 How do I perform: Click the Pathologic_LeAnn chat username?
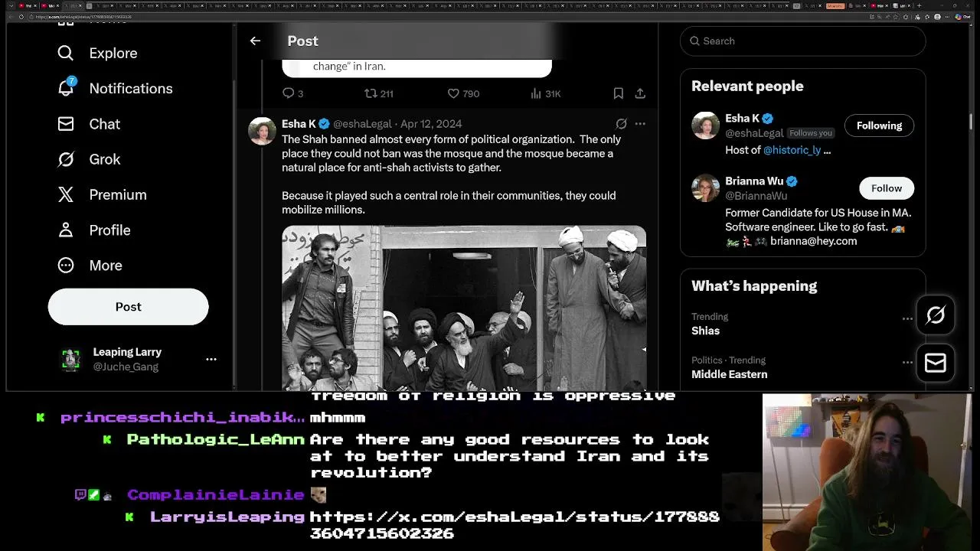(x=216, y=439)
